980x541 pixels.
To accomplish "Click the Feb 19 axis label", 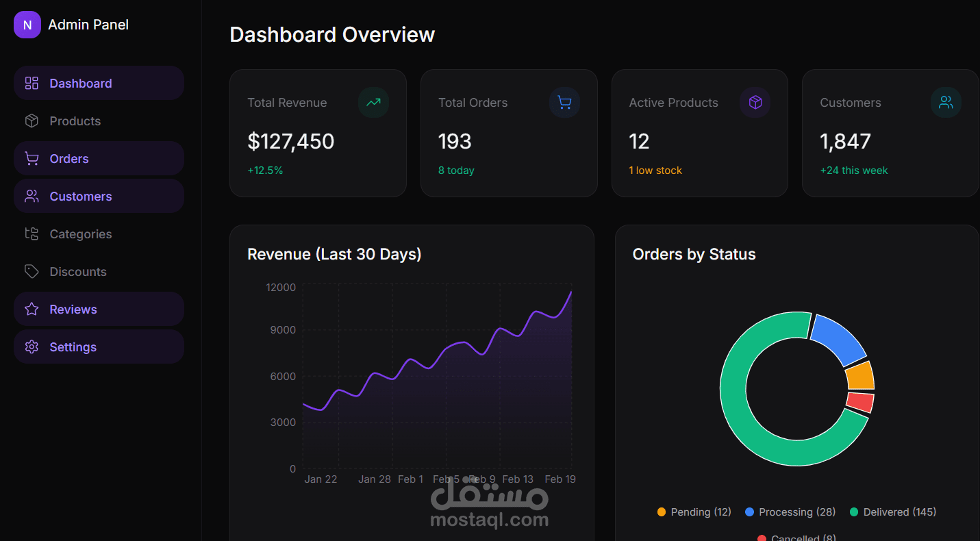I will coord(560,479).
